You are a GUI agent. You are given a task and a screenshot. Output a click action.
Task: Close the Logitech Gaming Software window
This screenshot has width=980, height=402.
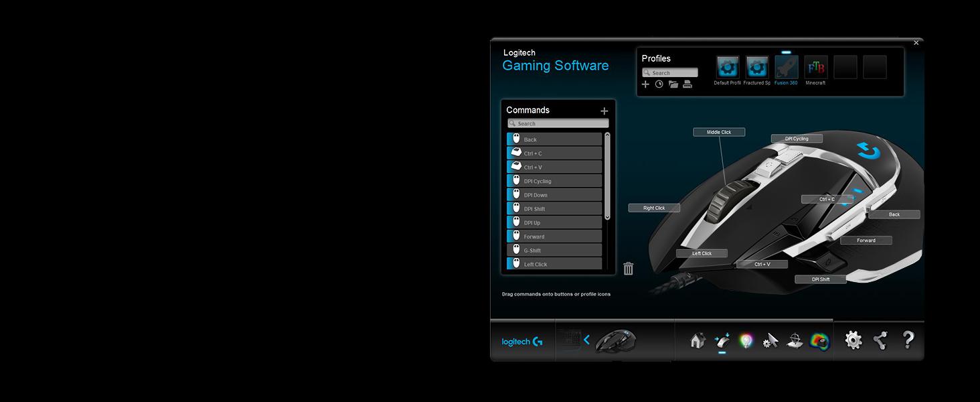916,43
